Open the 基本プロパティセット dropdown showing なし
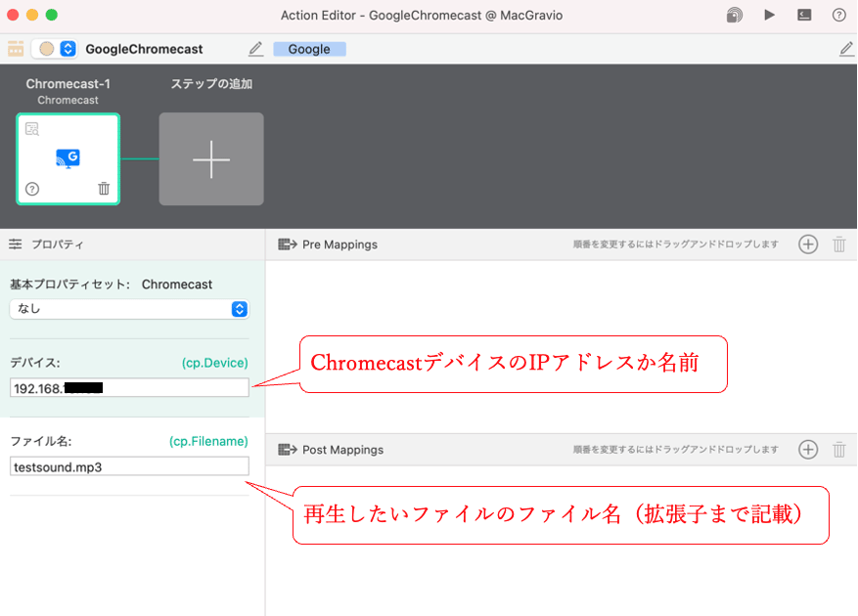858x616 pixels. click(129, 309)
